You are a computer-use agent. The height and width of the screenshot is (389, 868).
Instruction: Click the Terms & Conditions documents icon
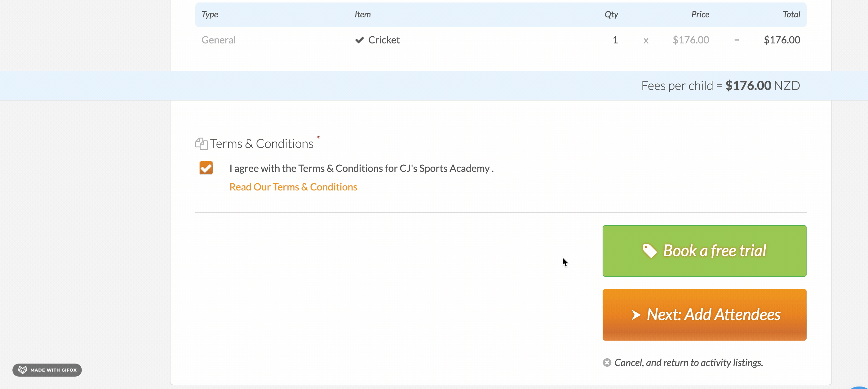click(x=201, y=144)
